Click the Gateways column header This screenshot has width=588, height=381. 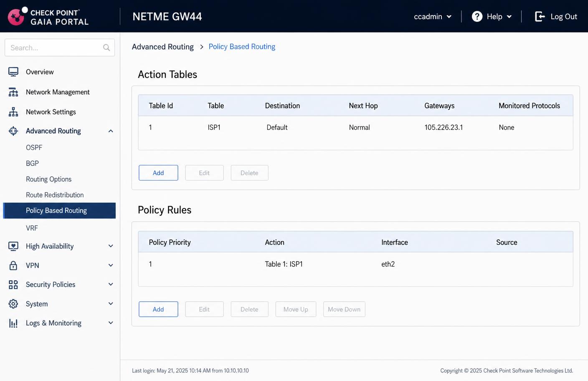point(439,106)
